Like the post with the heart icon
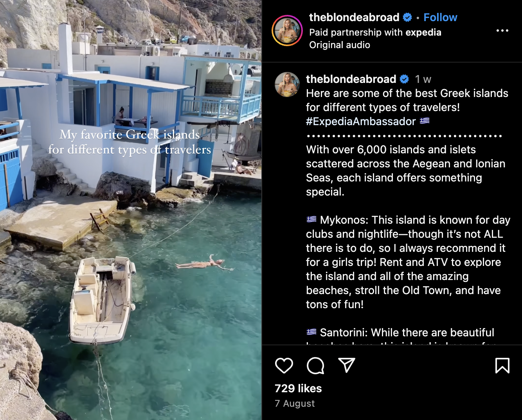This screenshot has height=420, width=522. coord(284,366)
